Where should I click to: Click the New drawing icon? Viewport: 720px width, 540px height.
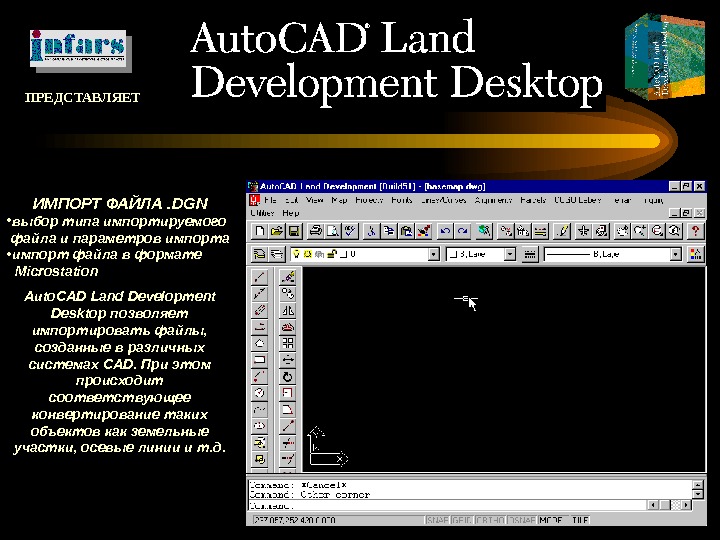[x=259, y=231]
